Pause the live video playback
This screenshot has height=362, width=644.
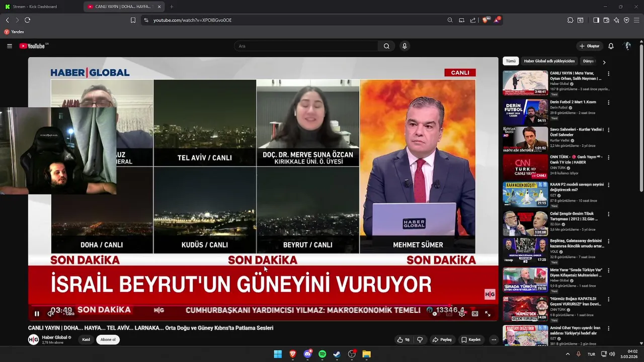click(37, 314)
